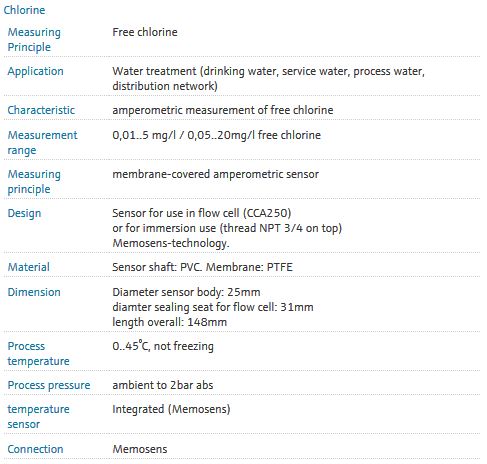Select the Measuring Principle label
Viewport: 487px width, 464px height.
34,39
